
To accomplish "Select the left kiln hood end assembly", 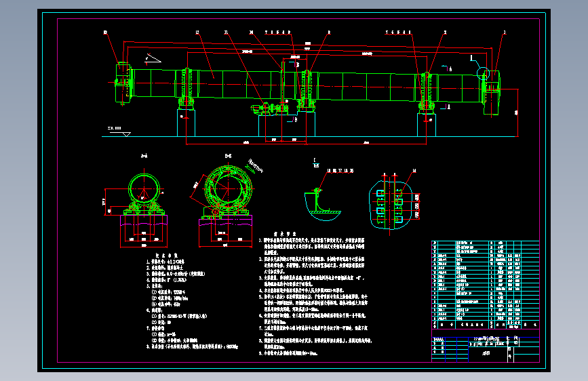I will (x=123, y=83).
